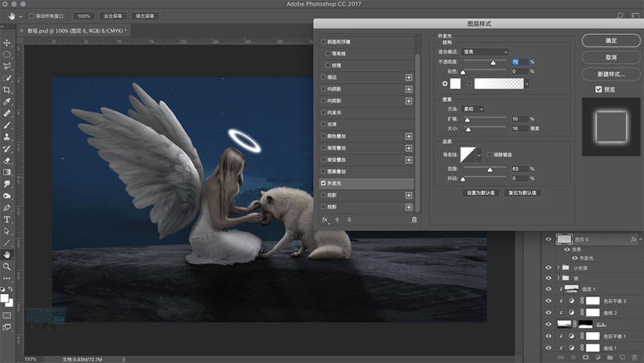Click 确定 OK button
This screenshot has height=363, width=644.
[x=611, y=41]
